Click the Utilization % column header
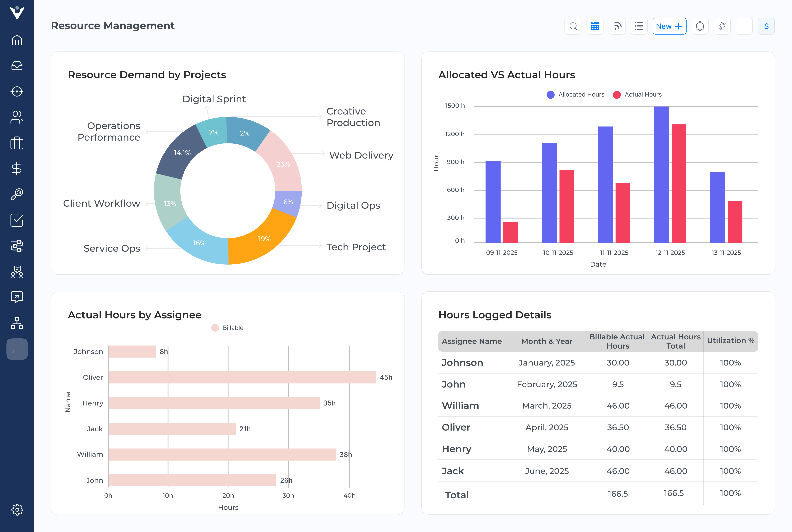792x532 pixels. 730,341
